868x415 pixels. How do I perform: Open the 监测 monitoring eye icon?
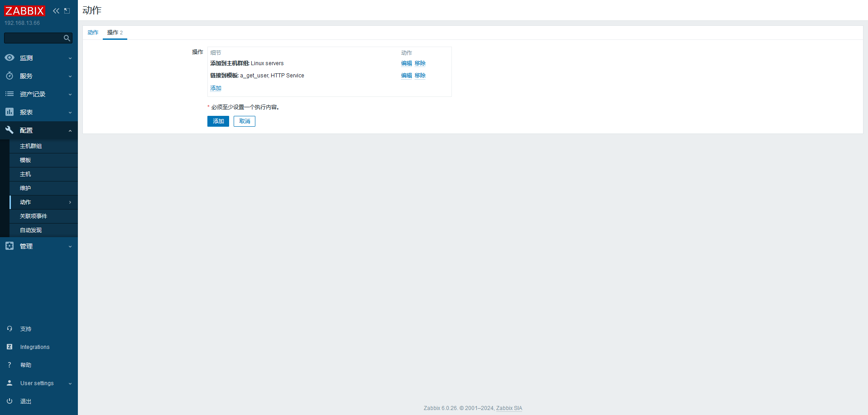(10, 58)
